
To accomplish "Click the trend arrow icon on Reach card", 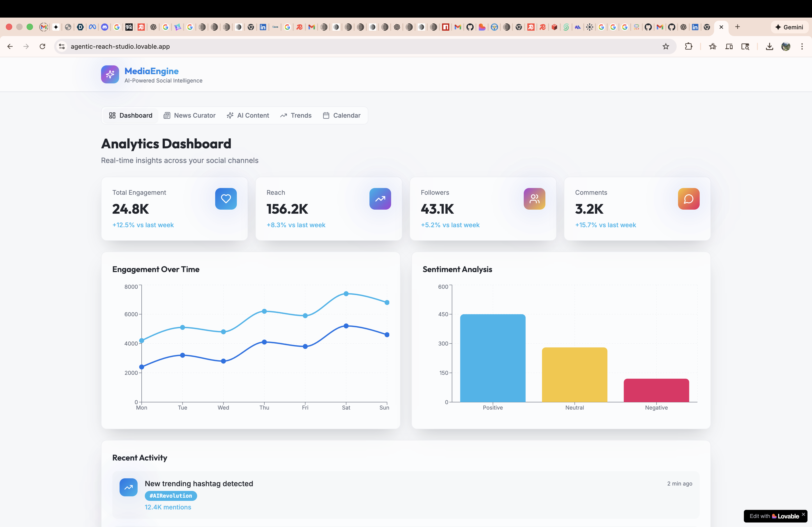I will [380, 199].
